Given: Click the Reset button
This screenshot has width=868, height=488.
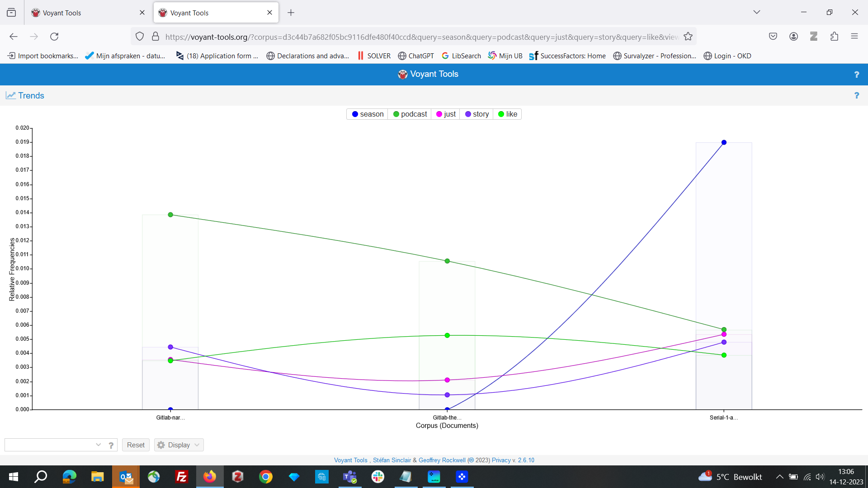Looking at the screenshot, I should (136, 445).
